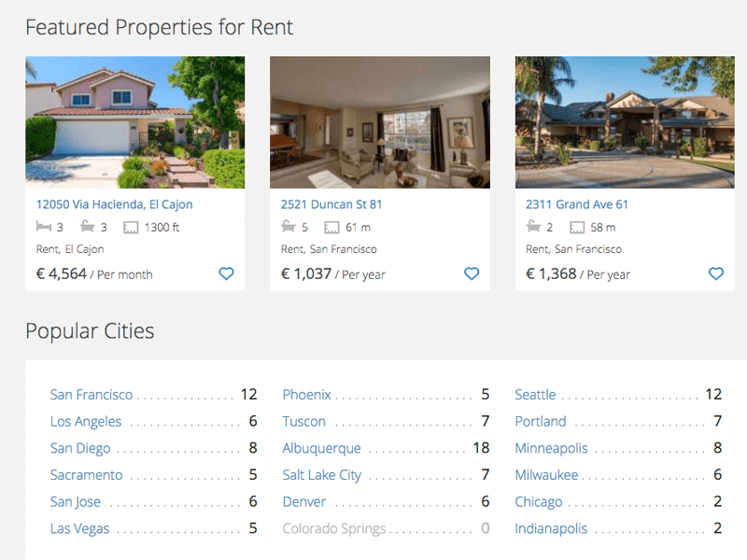The height and width of the screenshot is (560, 747).
Task: Open the 2311 Grand Ave 61 listing title
Action: click(576, 204)
